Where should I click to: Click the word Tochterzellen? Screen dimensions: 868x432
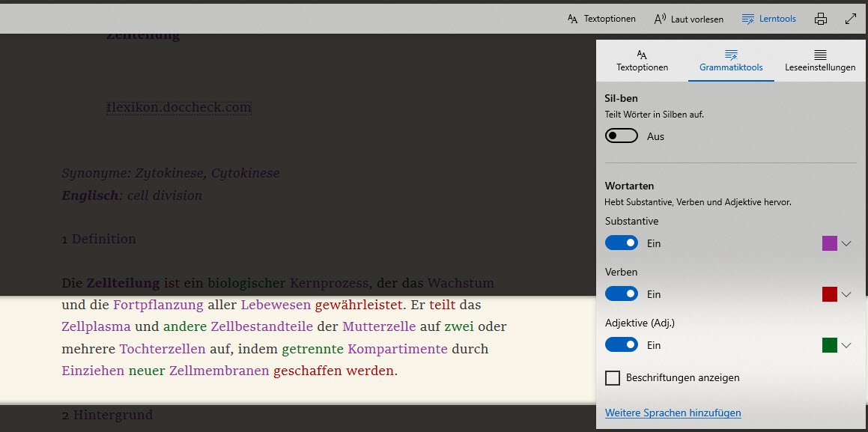point(163,349)
